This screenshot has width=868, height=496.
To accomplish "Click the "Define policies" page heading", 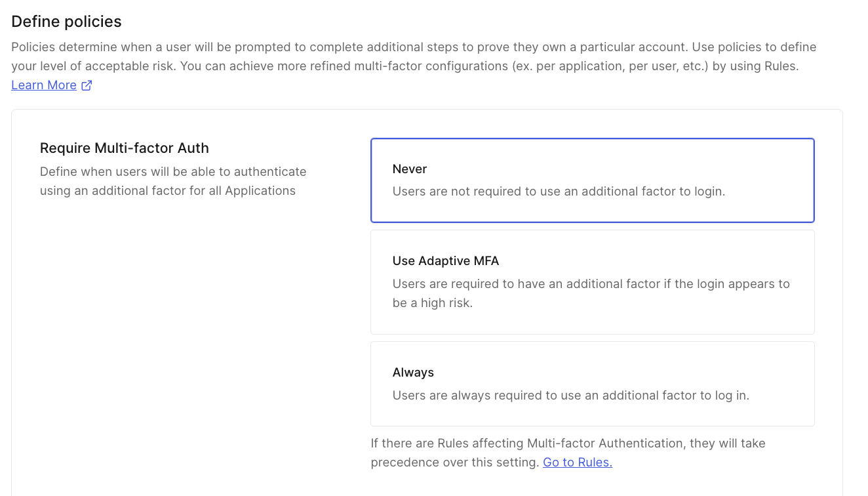I will [x=66, y=21].
